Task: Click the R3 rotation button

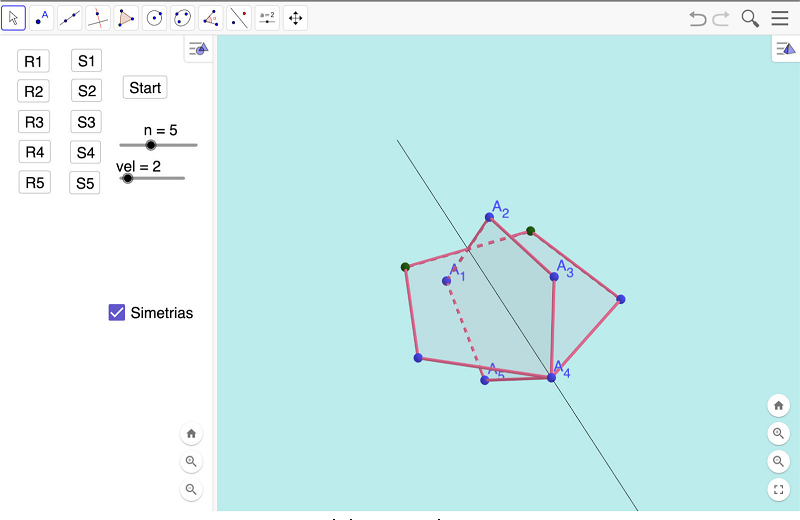Action: tap(35, 122)
